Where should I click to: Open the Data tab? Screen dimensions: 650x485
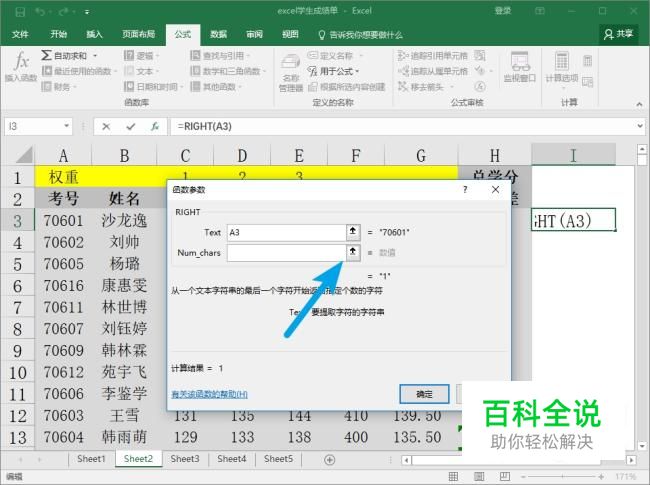point(218,34)
